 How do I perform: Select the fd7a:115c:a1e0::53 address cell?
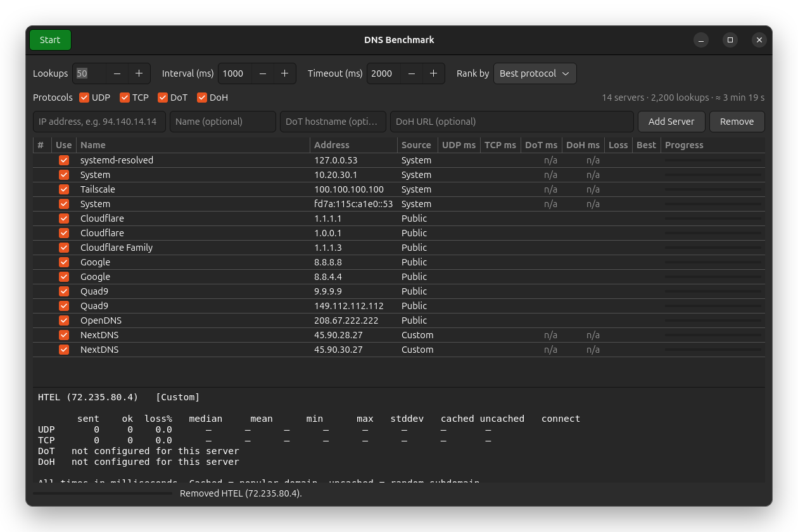point(353,204)
